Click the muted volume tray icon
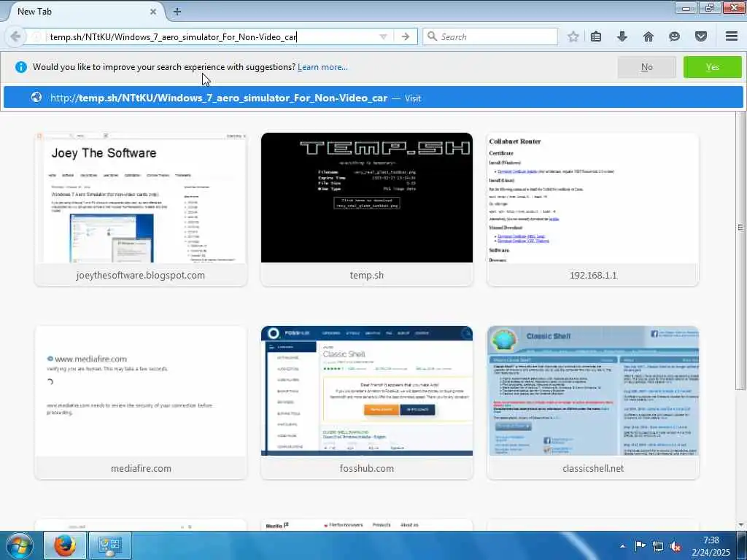Screen dimensions: 747x560 (x=676, y=546)
